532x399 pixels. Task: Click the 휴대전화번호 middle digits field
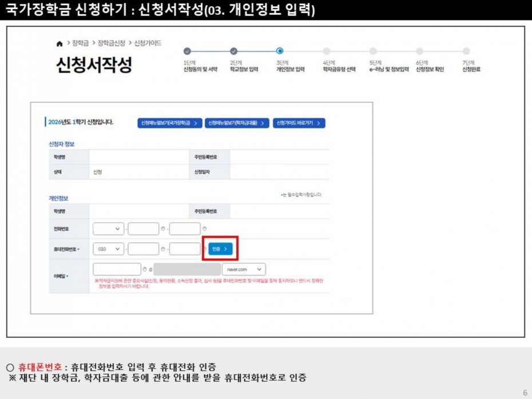coord(144,249)
